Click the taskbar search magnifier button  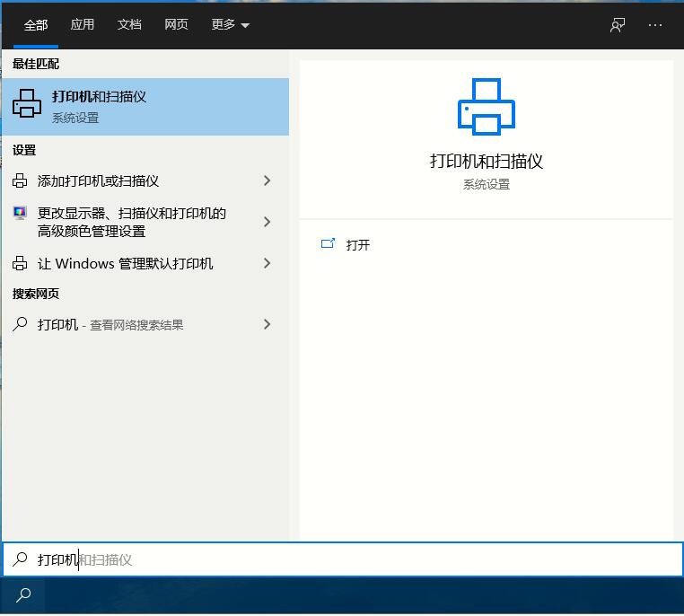pos(24,594)
